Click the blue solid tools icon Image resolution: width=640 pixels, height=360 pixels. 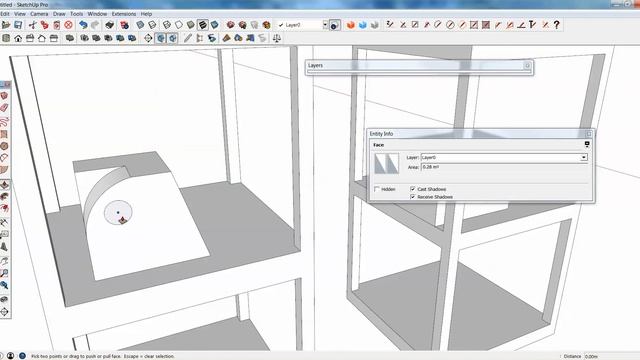click(x=362, y=25)
